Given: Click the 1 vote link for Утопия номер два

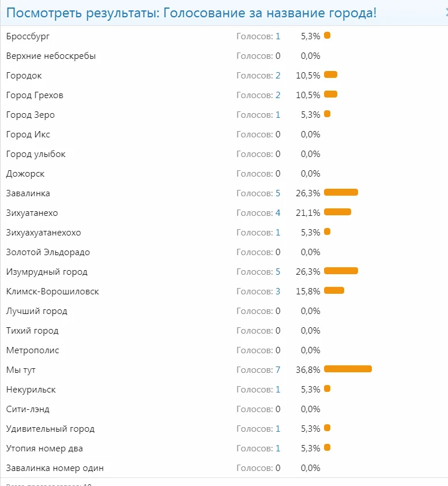Looking at the screenshot, I should point(277,448).
